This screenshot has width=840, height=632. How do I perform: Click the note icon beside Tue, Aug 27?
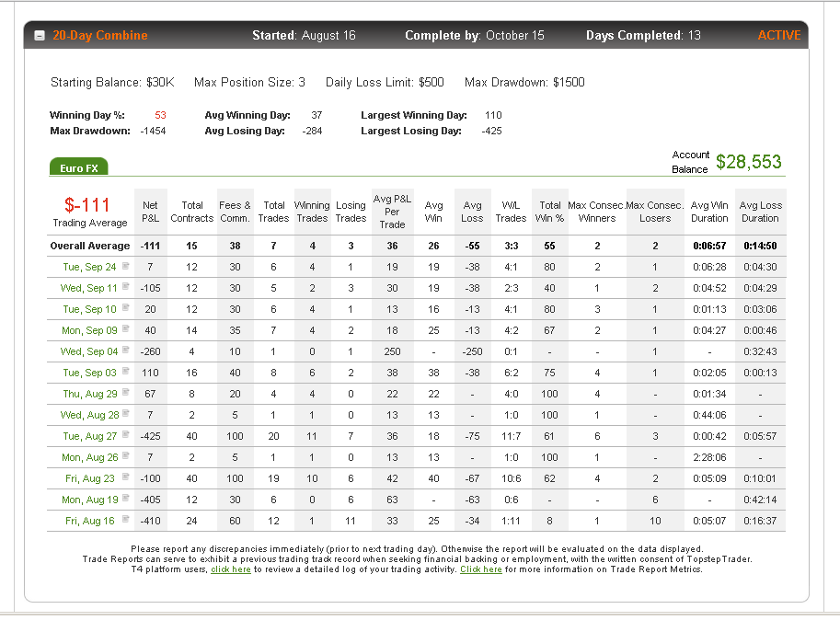(126, 435)
